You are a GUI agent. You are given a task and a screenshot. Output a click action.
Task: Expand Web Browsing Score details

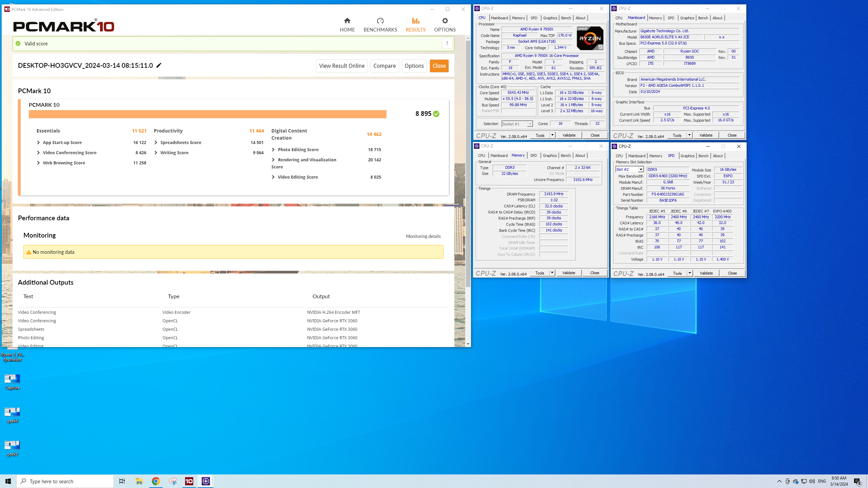click(x=38, y=163)
